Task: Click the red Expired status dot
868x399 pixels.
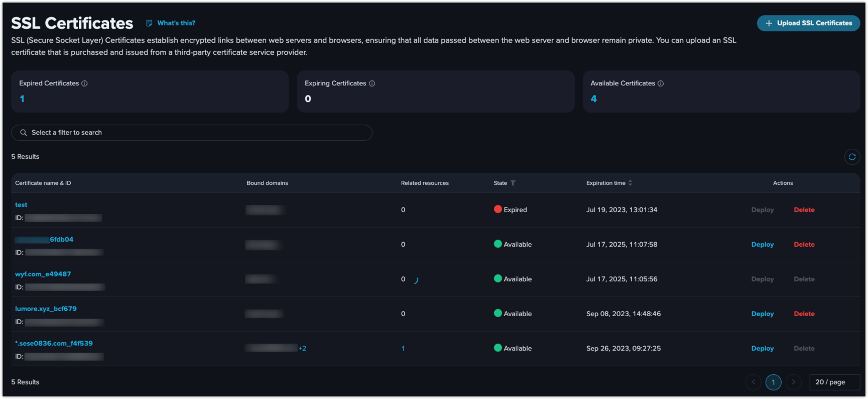Action: [498, 209]
